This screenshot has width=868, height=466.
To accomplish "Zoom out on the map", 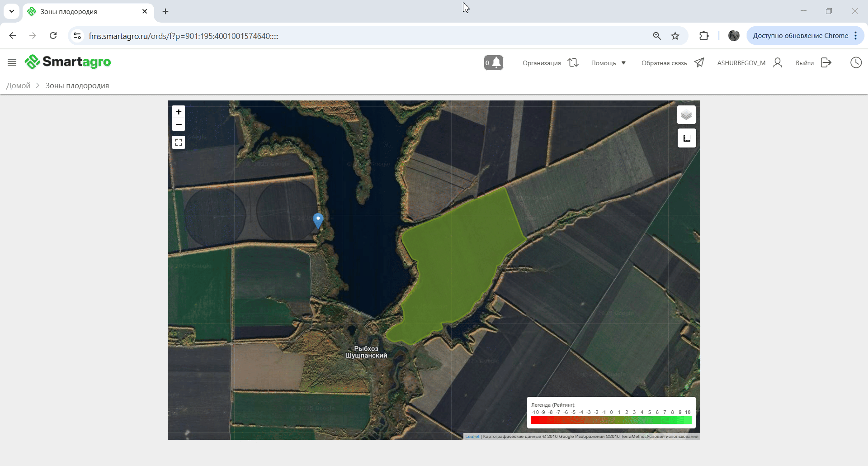I will [179, 125].
